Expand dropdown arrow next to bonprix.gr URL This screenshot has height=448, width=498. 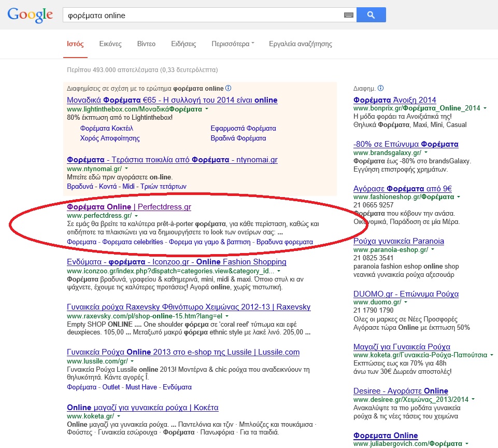point(485,108)
